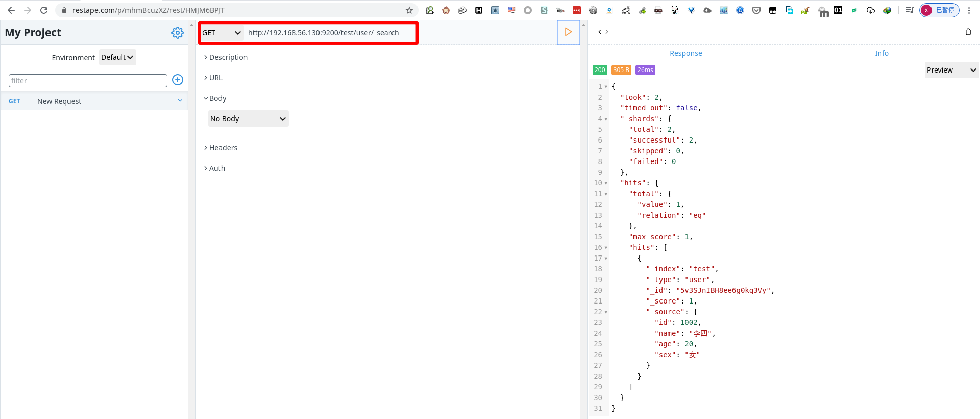The height and width of the screenshot is (419, 980).
Task: Click the My Project title
Action: click(x=33, y=33)
